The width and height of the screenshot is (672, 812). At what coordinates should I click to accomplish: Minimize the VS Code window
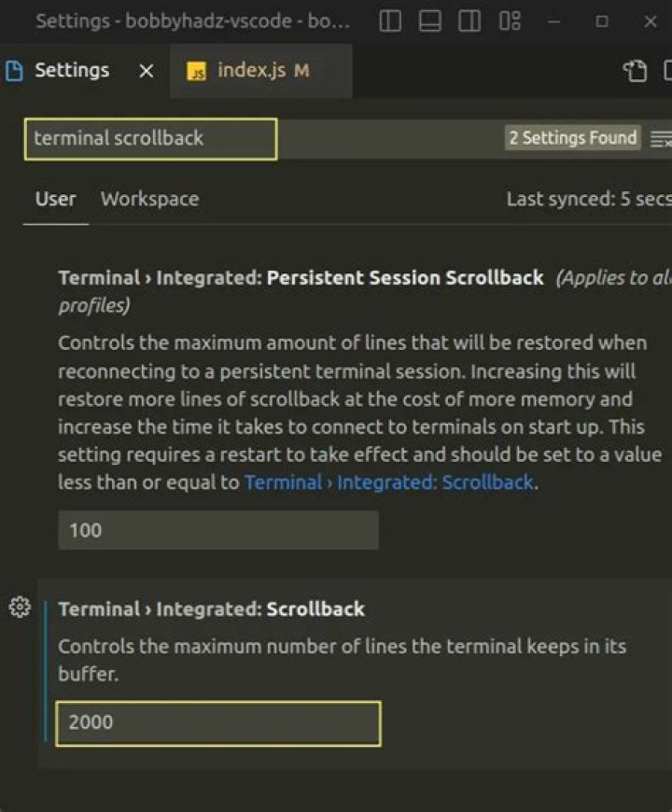(x=554, y=21)
